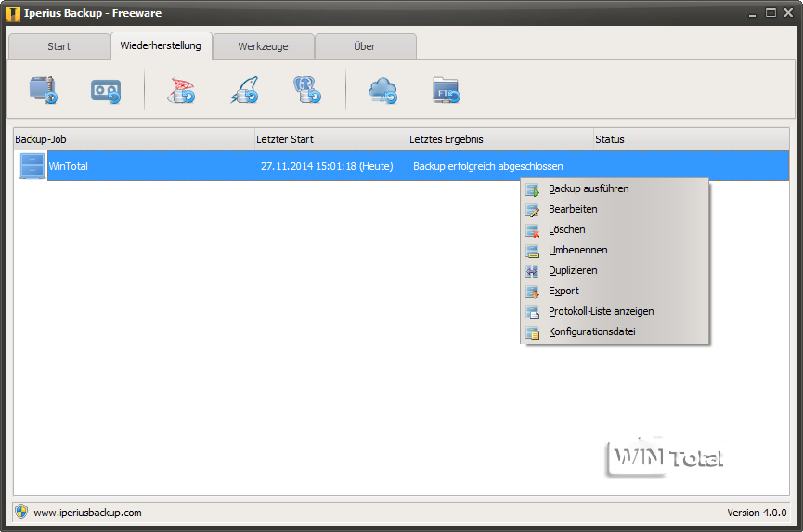The image size is (803, 532).
Task: Click the Backup erfolgreich abgeschlossen cell
Action: (488, 166)
